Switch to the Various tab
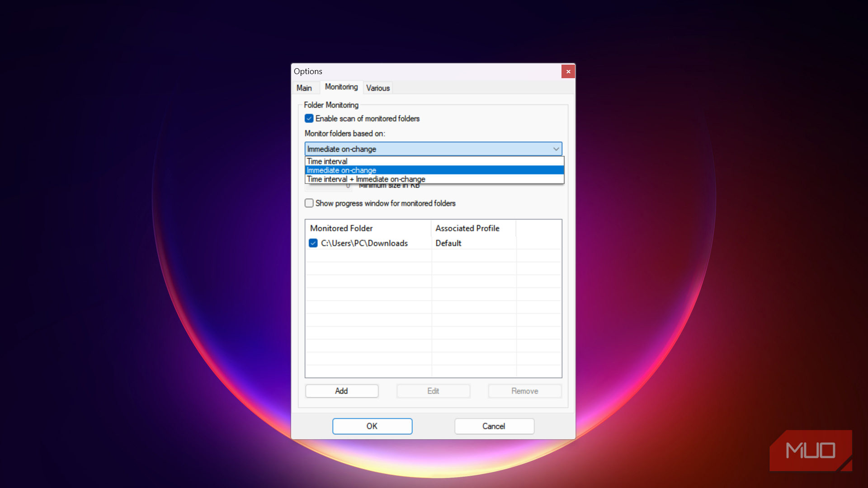868x488 pixels. click(378, 88)
